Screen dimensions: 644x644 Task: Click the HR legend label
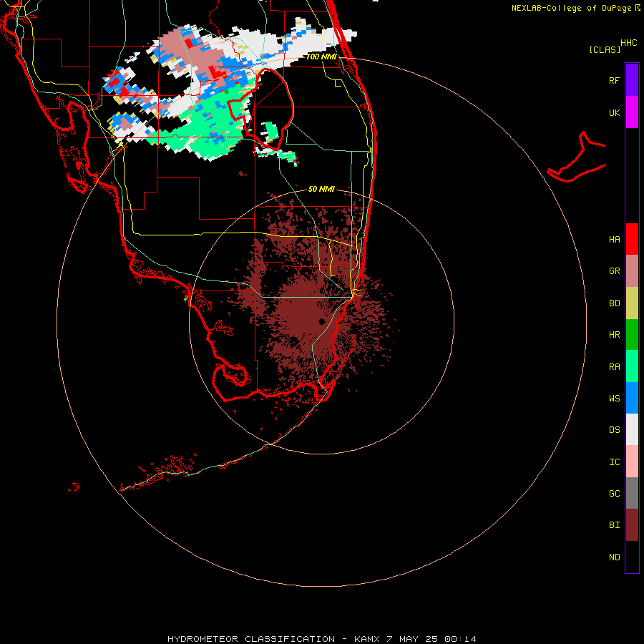click(614, 335)
